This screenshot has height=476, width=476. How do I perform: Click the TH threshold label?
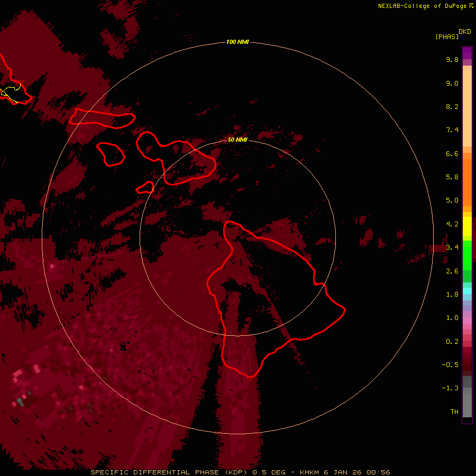pos(454,412)
